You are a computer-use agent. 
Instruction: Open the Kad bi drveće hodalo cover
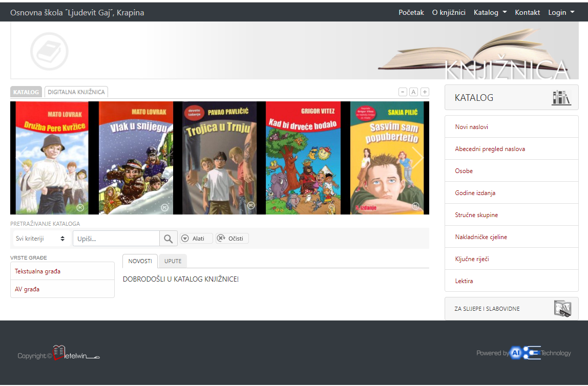pos(303,158)
